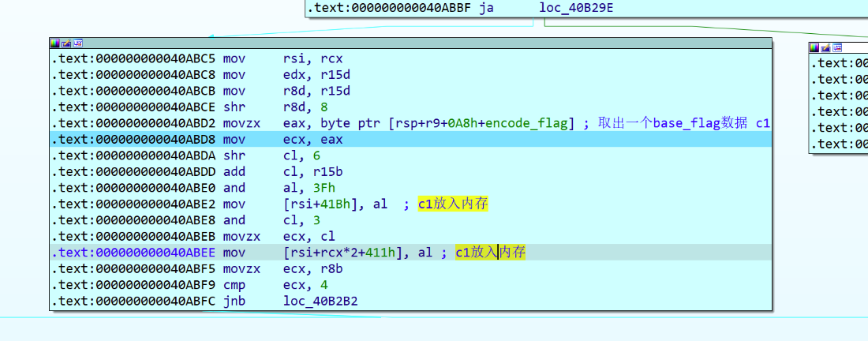868x341 pixels.
Task: Click the jnb instruction mnemonic
Action: pos(234,301)
